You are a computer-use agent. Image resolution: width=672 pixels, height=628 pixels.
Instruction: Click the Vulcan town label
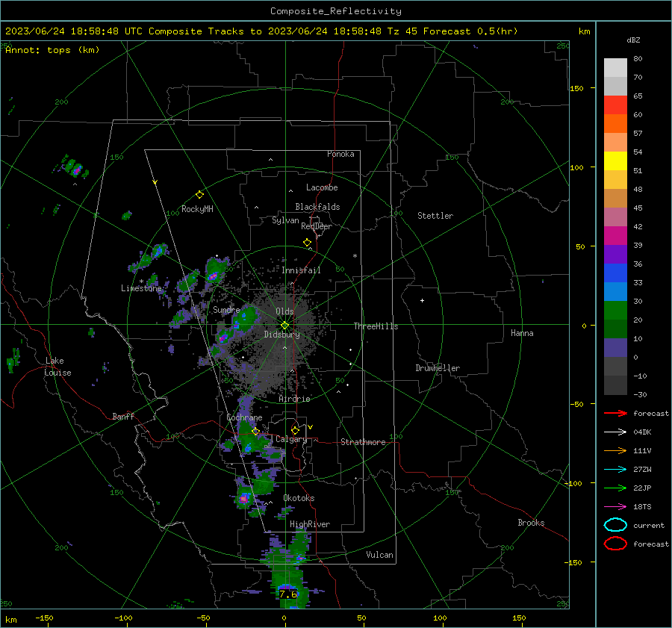(380, 555)
